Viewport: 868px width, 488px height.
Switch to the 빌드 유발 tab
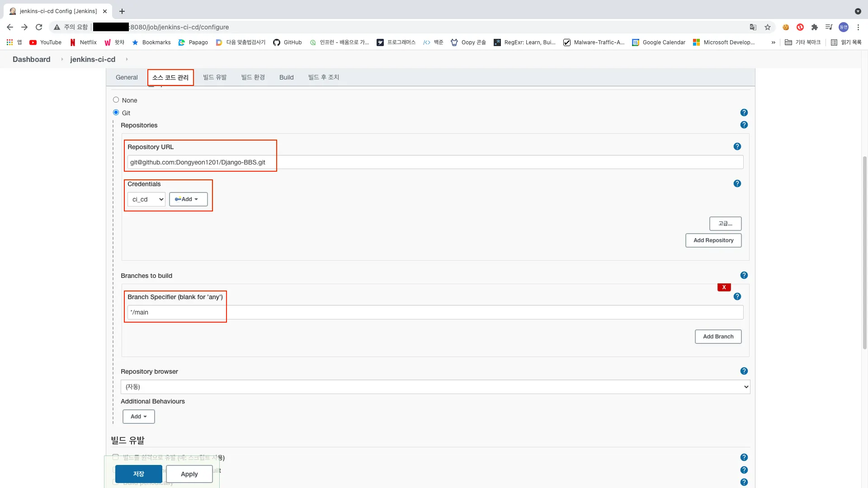click(x=215, y=77)
